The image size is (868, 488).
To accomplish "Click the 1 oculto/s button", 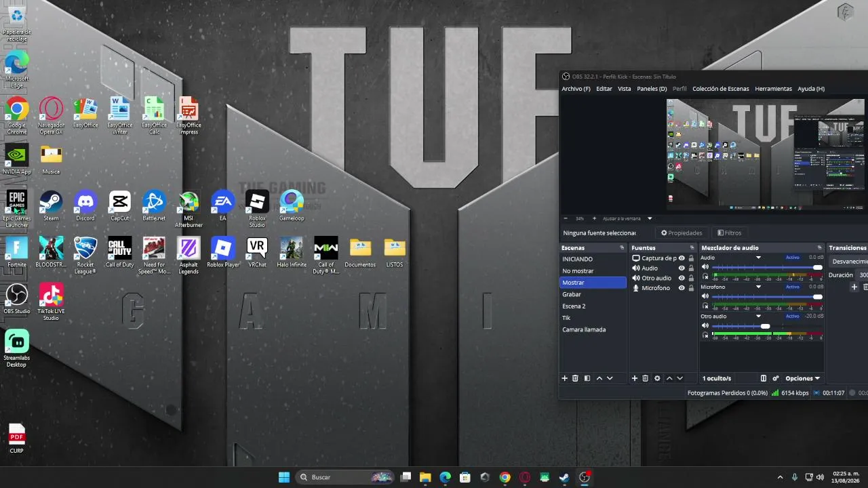I will (x=717, y=378).
